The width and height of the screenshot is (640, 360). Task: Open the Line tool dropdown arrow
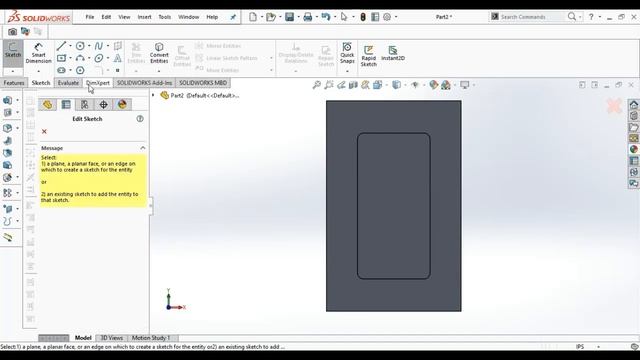pyautogui.click(x=70, y=46)
